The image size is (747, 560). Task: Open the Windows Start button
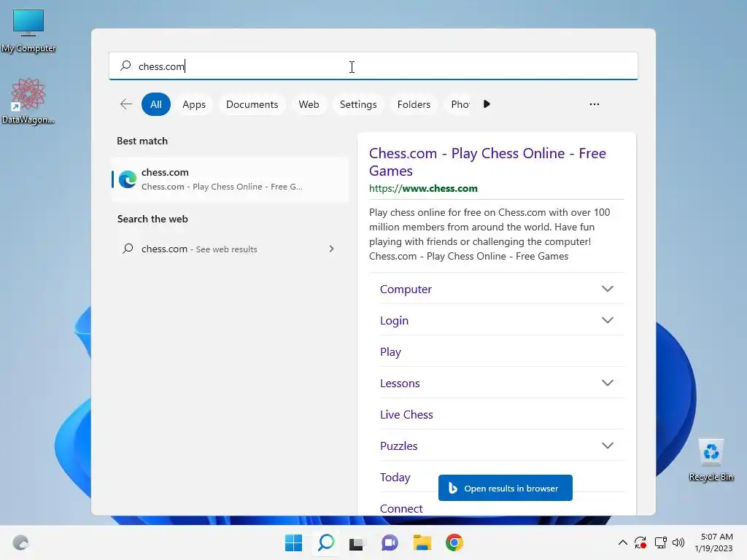[293, 542]
